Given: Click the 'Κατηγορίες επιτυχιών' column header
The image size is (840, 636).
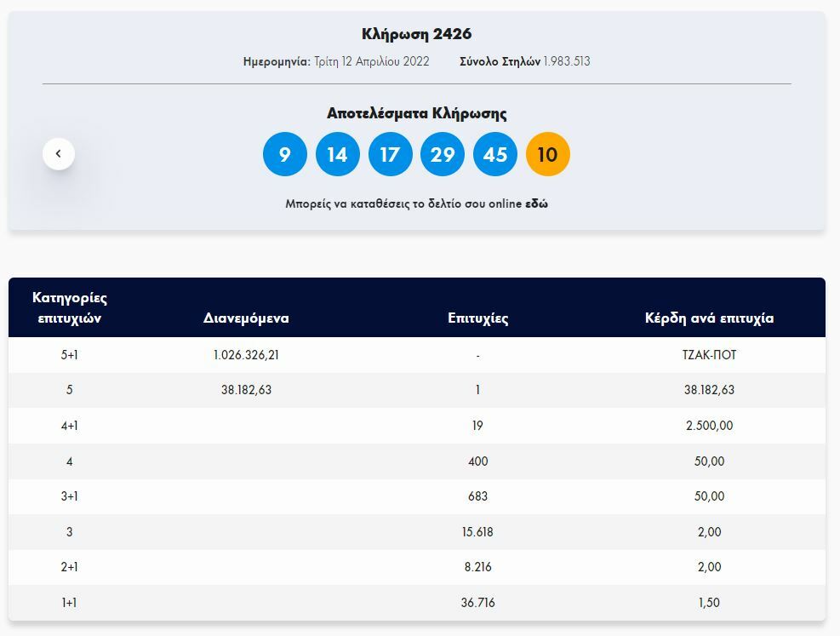Looking at the screenshot, I should tap(70, 308).
